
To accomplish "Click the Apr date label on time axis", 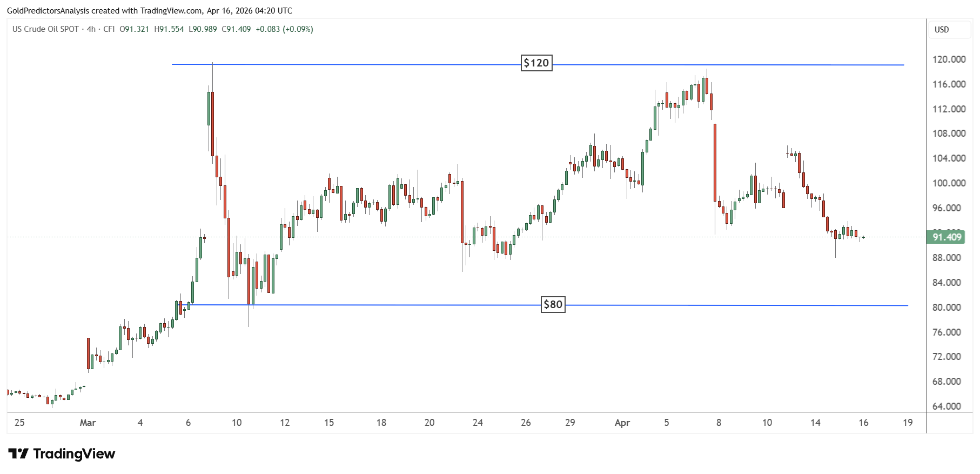I will pyautogui.click(x=622, y=423).
